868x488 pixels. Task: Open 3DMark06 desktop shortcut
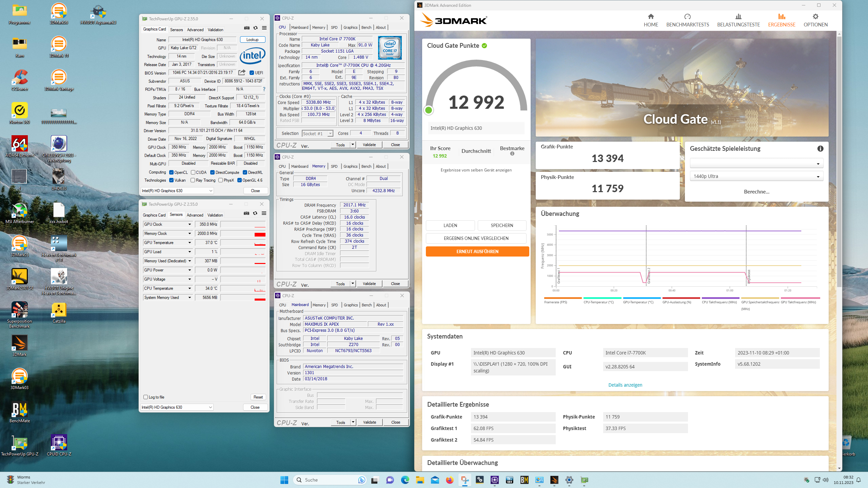(59, 14)
